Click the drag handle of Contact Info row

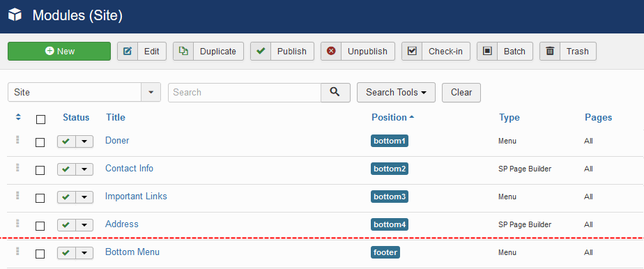pos(17,167)
